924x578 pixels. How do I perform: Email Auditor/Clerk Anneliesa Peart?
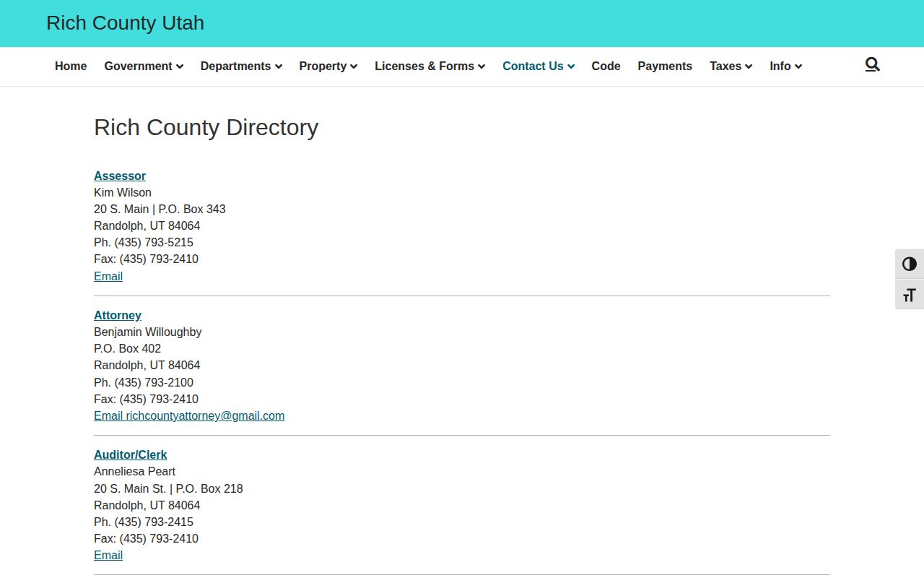click(108, 555)
